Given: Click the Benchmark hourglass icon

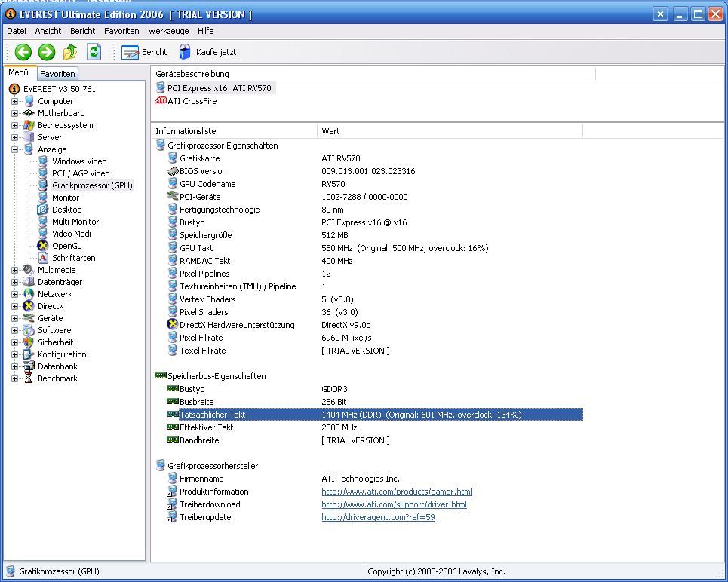Looking at the screenshot, I should point(29,378).
